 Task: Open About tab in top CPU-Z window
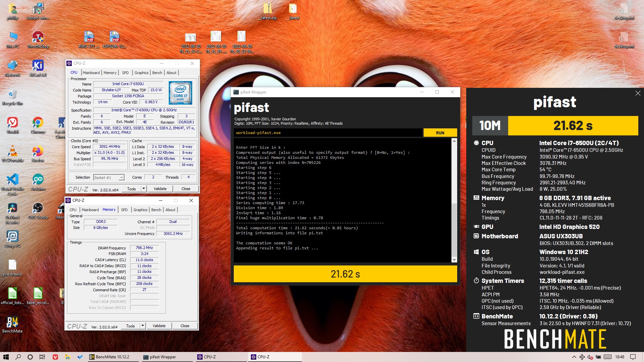pos(171,73)
